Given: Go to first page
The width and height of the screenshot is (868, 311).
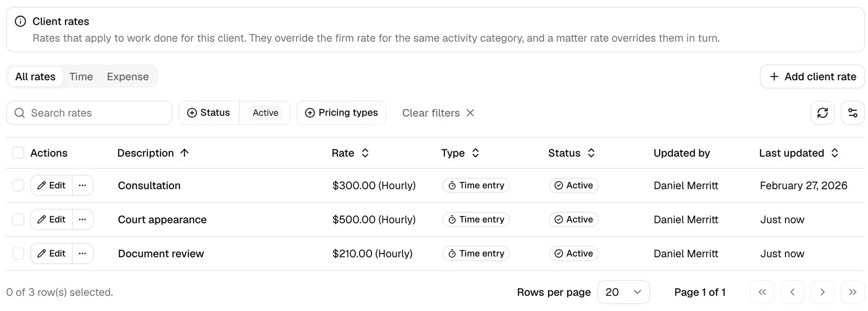Looking at the screenshot, I should click(x=762, y=292).
